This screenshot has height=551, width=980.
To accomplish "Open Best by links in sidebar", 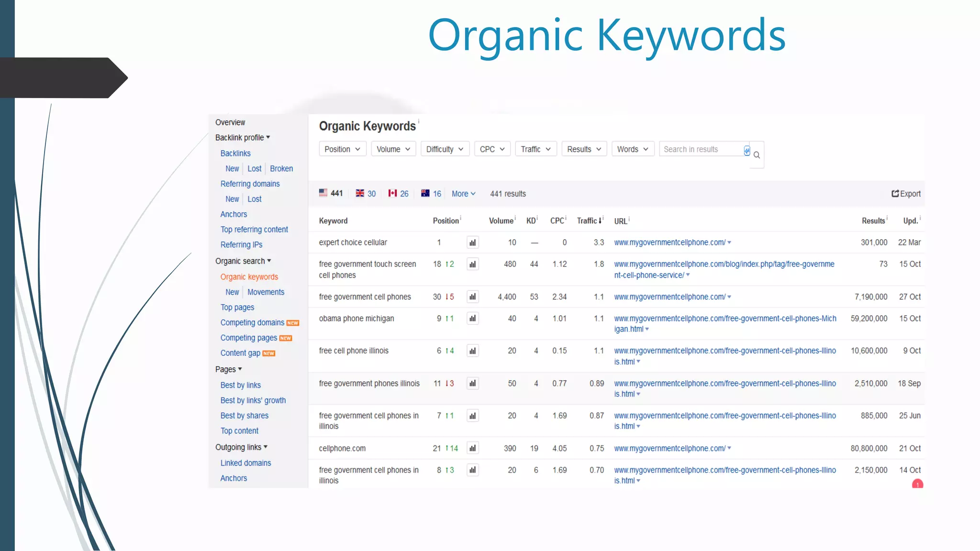I will tap(241, 386).
